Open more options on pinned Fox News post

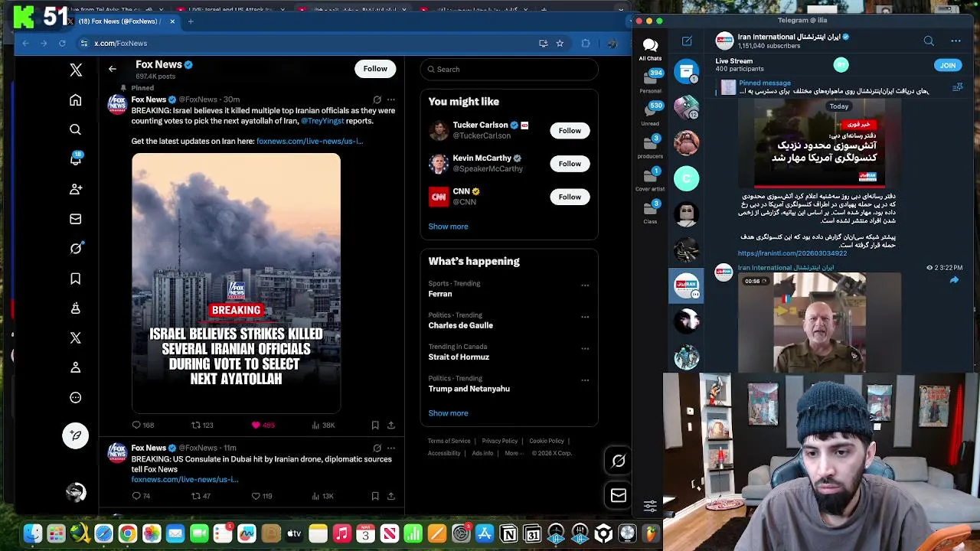point(391,99)
